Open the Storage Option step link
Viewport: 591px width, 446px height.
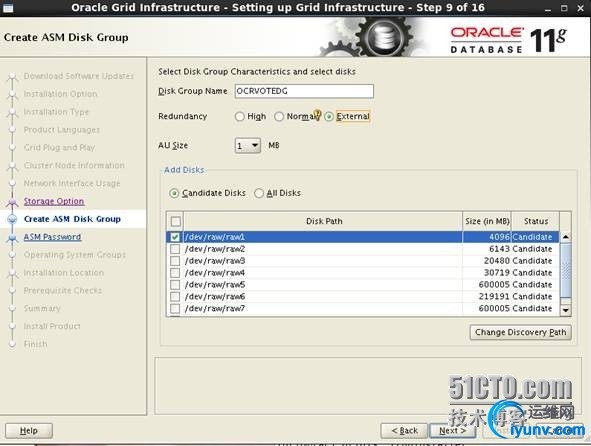(54, 201)
